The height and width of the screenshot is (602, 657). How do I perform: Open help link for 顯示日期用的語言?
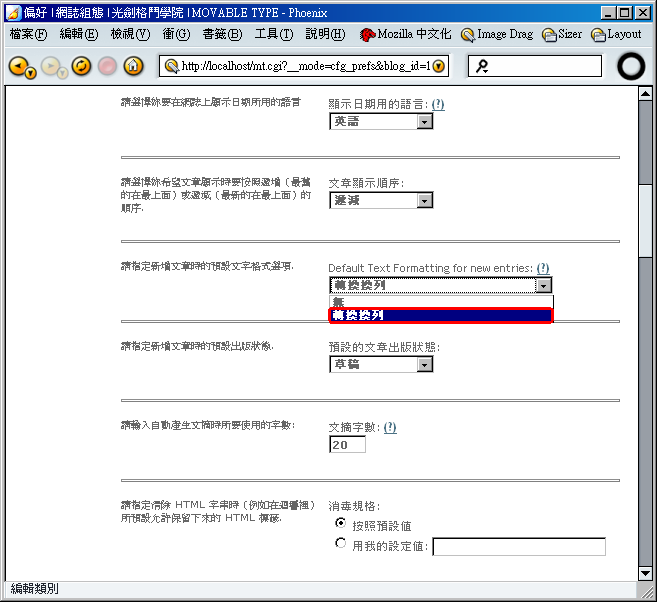point(438,104)
